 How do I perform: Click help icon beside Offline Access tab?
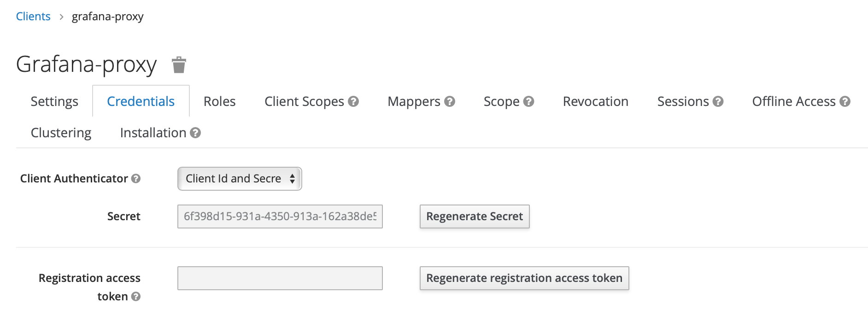(845, 101)
